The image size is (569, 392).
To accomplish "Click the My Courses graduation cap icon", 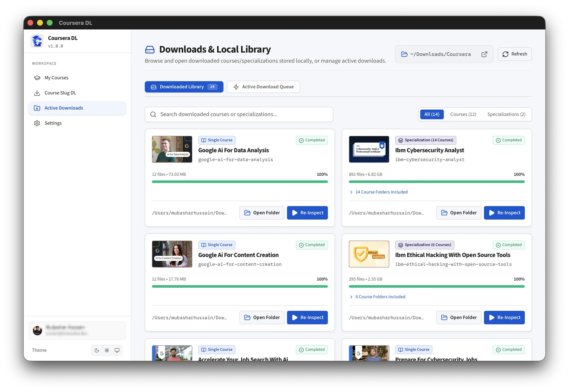I will pyautogui.click(x=37, y=78).
